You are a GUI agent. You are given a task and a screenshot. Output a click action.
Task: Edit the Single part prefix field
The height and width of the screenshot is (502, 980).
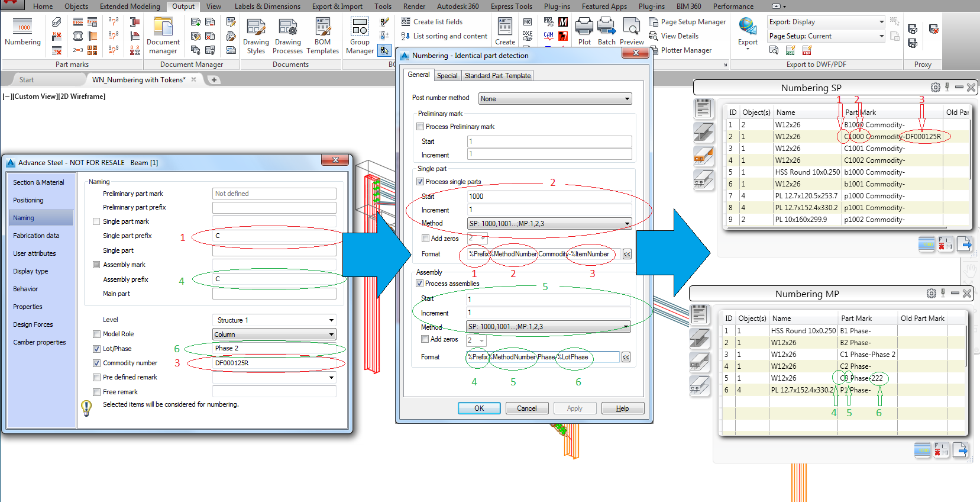click(274, 236)
